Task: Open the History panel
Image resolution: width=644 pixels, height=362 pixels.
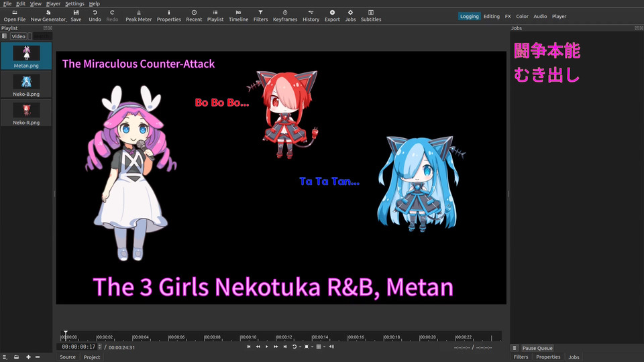Action: click(311, 15)
